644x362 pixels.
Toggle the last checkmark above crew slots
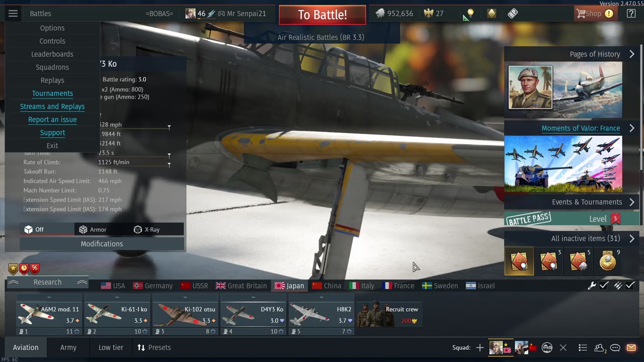point(630,286)
